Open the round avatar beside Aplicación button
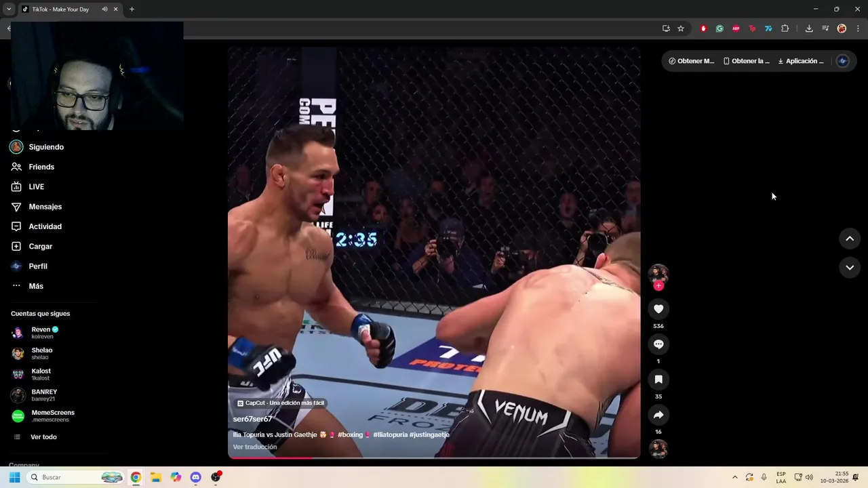Screen dimensions: 868x488 point(843,61)
